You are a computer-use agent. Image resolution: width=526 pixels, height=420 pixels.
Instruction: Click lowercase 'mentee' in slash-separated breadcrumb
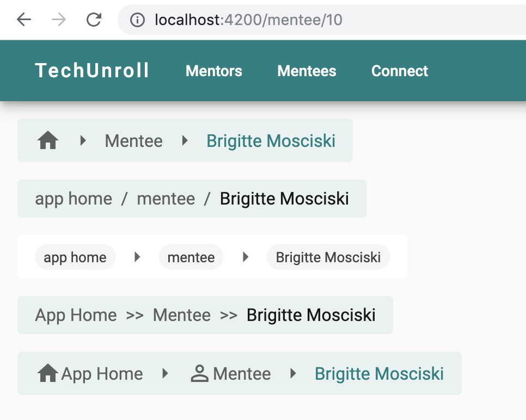[166, 199]
